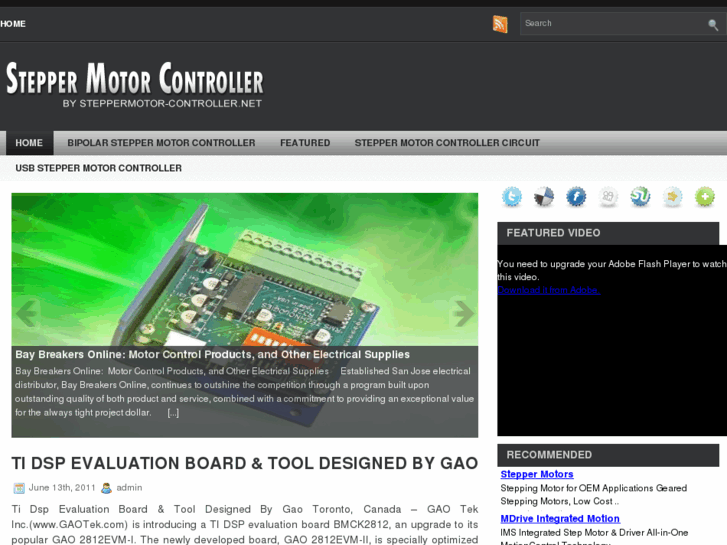Click the author icon beside admin
This screenshot has width=727, height=545.
tap(106, 488)
